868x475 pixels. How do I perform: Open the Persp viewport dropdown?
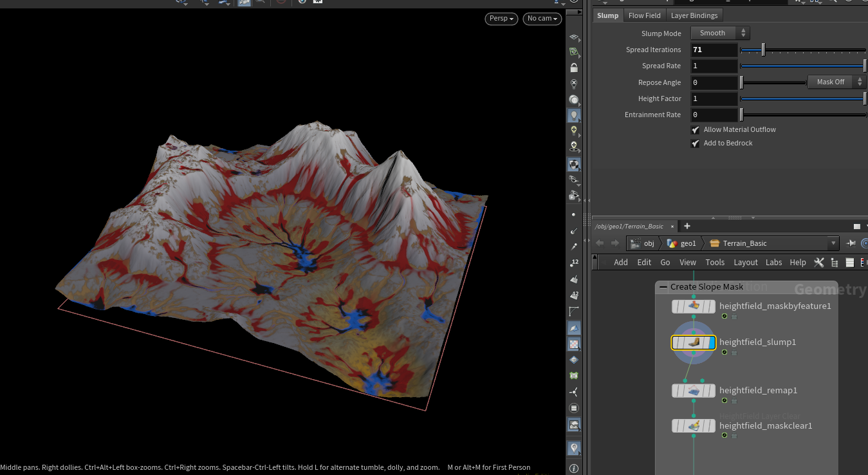[501, 19]
